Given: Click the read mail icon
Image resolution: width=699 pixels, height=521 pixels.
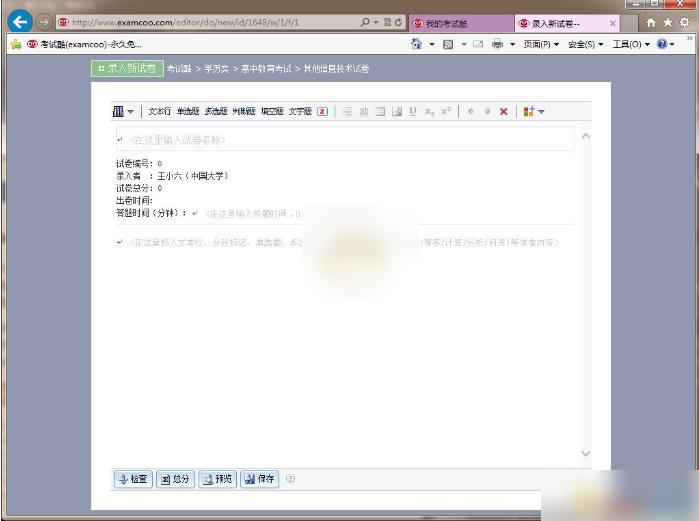Looking at the screenshot, I should pos(478,44).
